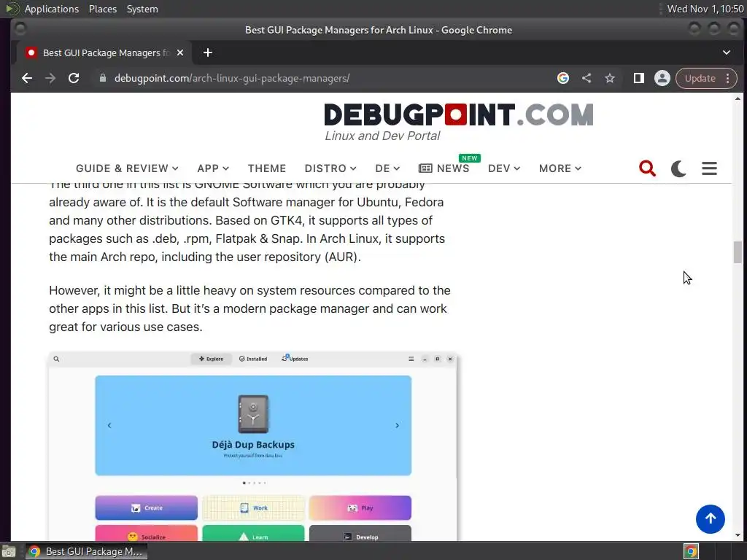Toggle dark mode with moon icon
747x560 pixels.
[678, 168]
